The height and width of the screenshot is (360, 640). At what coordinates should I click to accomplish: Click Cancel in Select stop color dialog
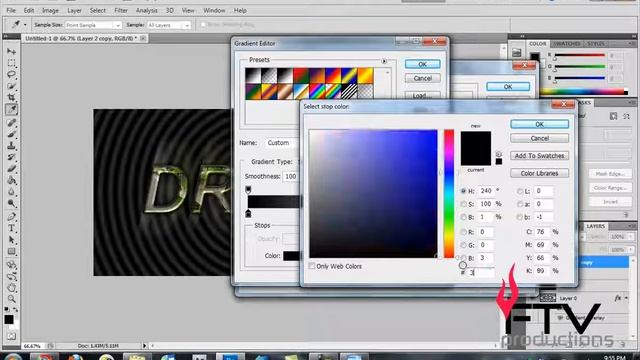[x=539, y=138]
